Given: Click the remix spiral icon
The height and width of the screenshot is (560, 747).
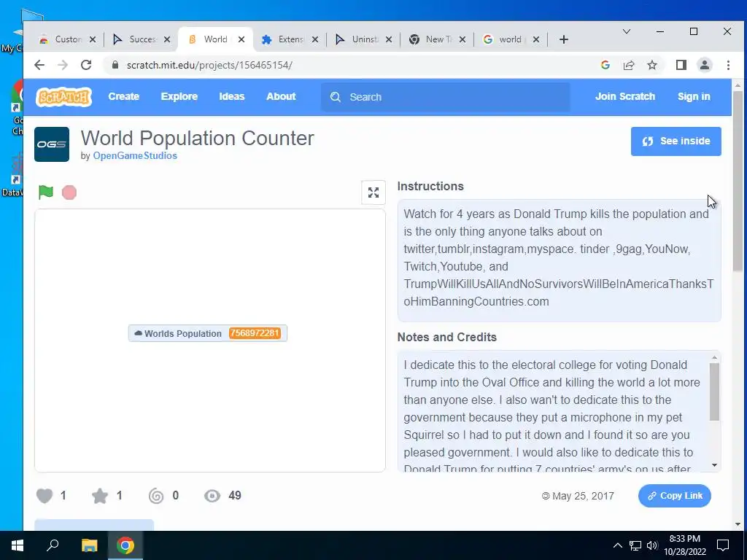Looking at the screenshot, I should point(156,496).
